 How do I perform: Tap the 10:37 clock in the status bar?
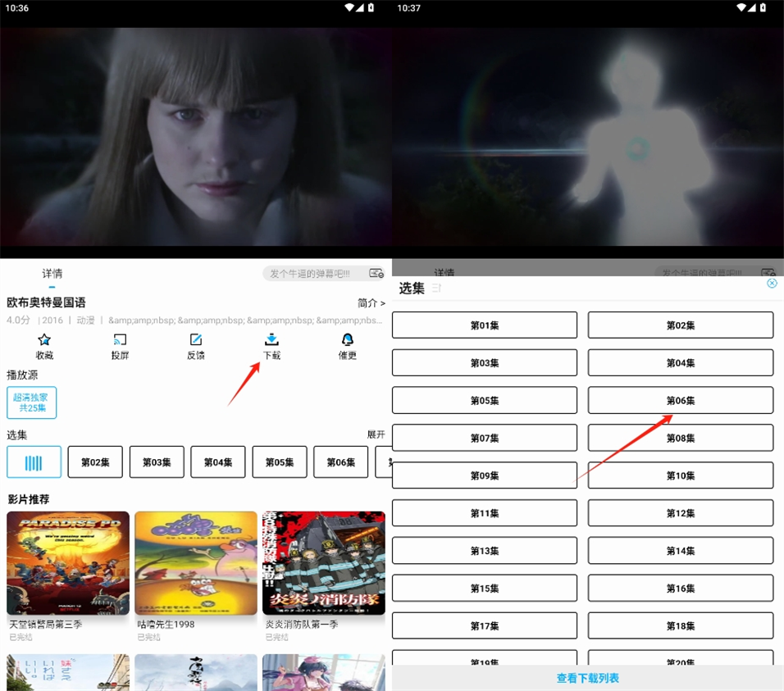point(409,8)
